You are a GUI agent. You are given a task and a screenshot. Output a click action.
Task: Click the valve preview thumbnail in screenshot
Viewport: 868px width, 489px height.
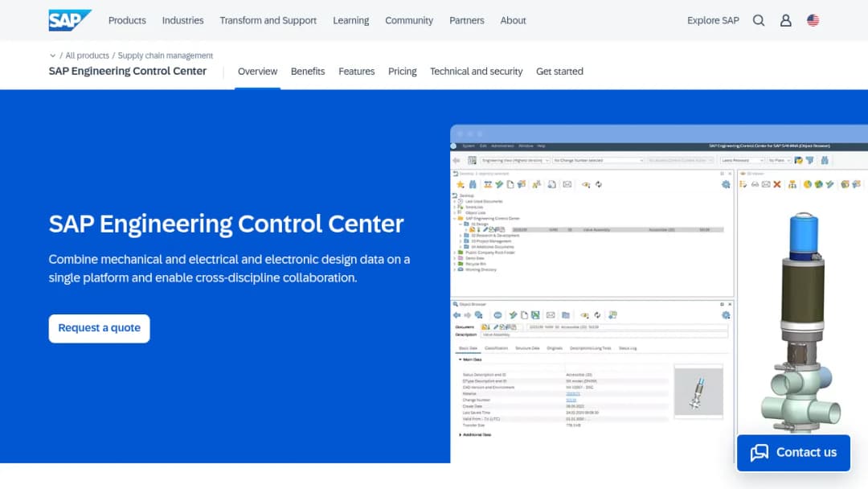(698, 392)
